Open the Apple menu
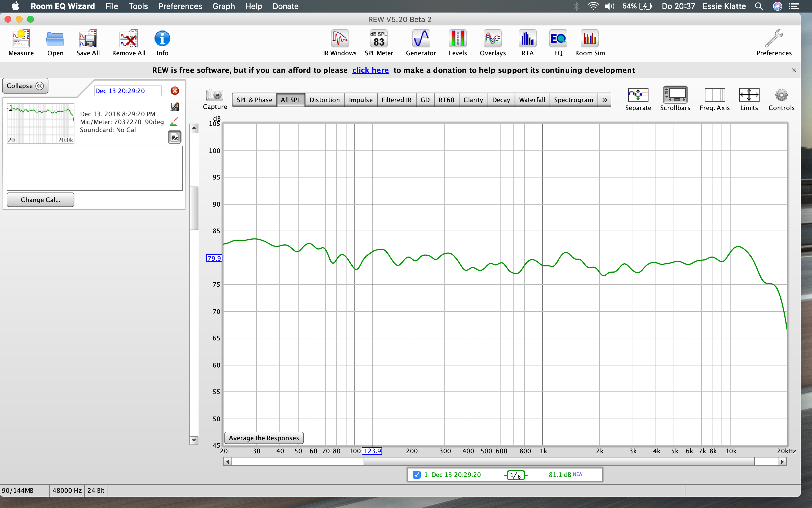The height and width of the screenshot is (508, 812). pyautogui.click(x=16, y=6)
